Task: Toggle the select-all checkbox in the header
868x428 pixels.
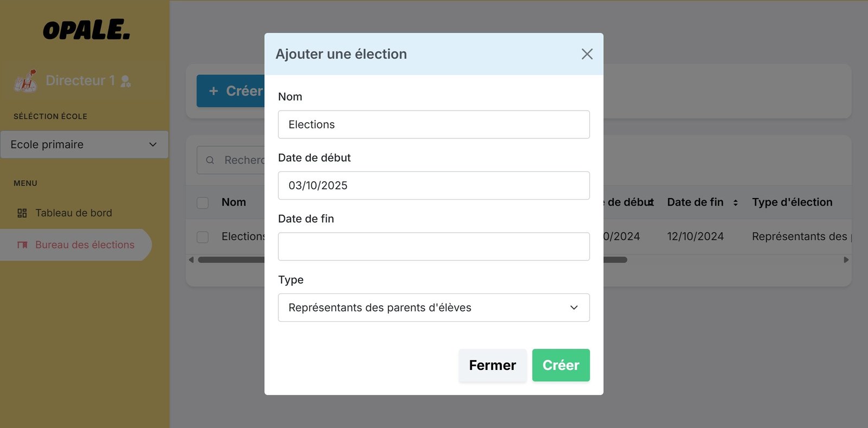Action: click(203, 203)
